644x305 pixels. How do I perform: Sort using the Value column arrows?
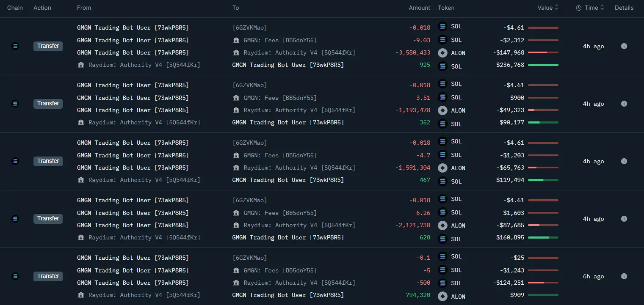coord(556,8)
